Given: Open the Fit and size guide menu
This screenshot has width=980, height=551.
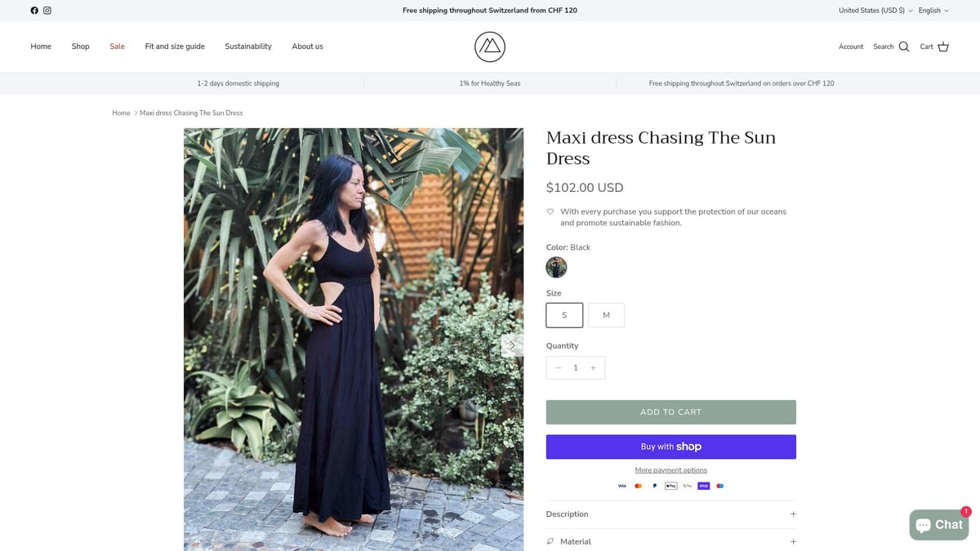Looking at the screenshot, I should click(174, 47).
